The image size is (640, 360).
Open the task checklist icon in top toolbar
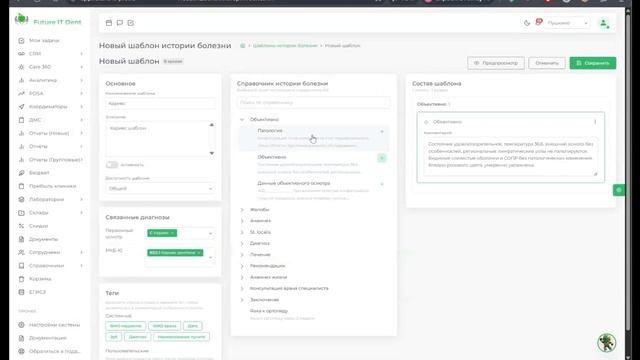pyautogui.click(x=131, y=23)
